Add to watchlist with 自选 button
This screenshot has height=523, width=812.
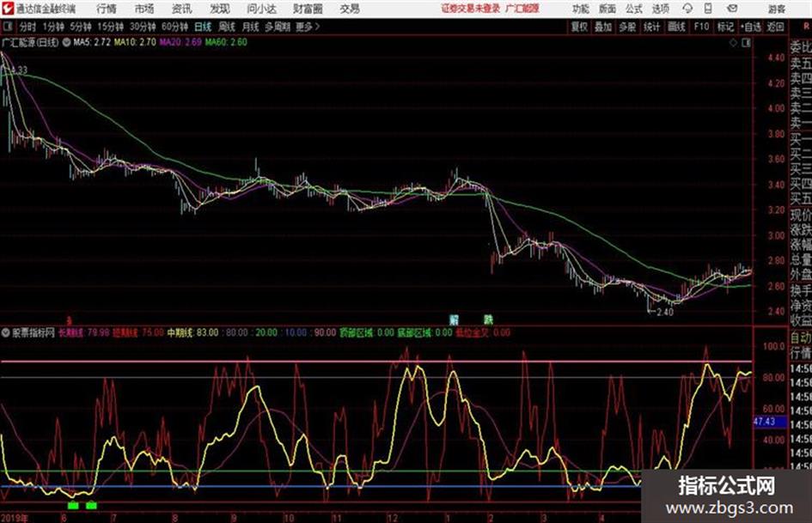click(x=751, y=27)
